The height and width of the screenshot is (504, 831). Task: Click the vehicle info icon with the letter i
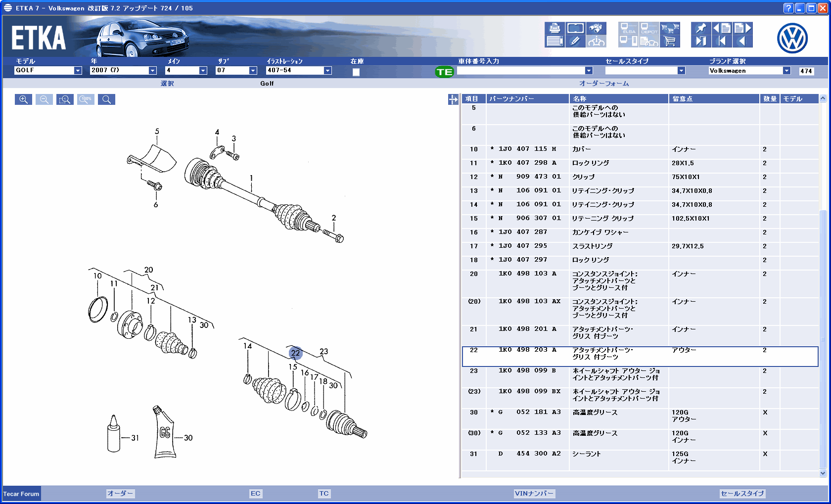596,41
